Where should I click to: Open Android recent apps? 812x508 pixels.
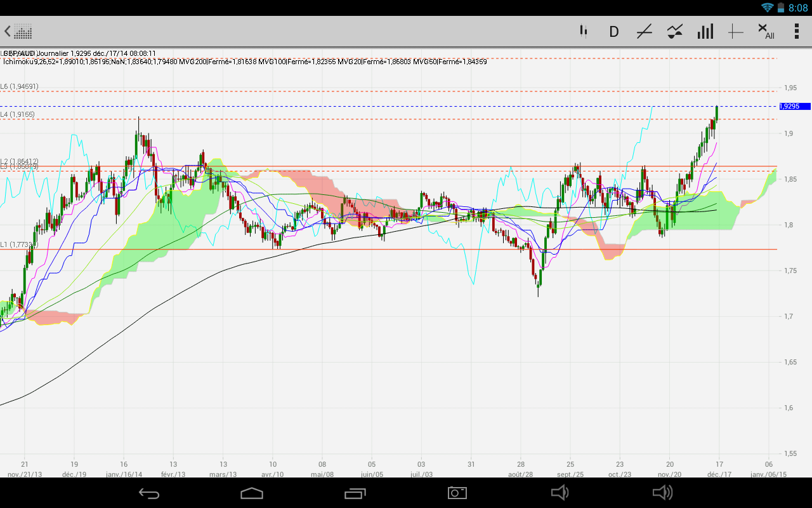click(x=355, y=493)
